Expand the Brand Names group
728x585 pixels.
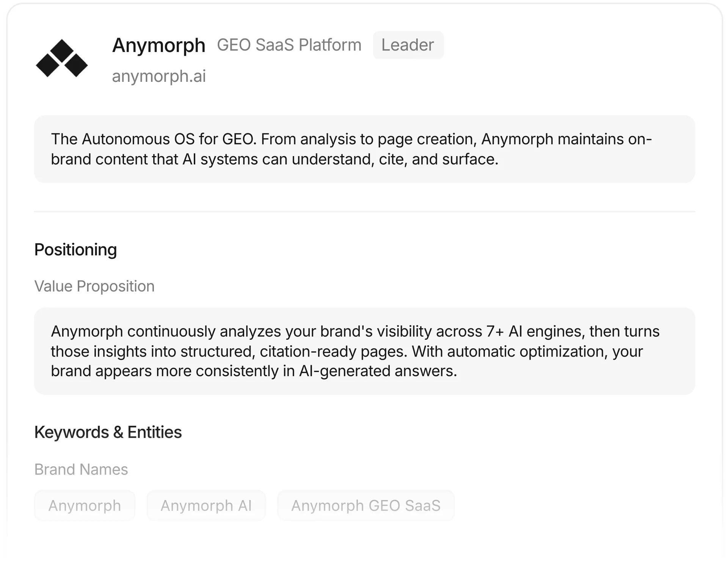[81, 469]
